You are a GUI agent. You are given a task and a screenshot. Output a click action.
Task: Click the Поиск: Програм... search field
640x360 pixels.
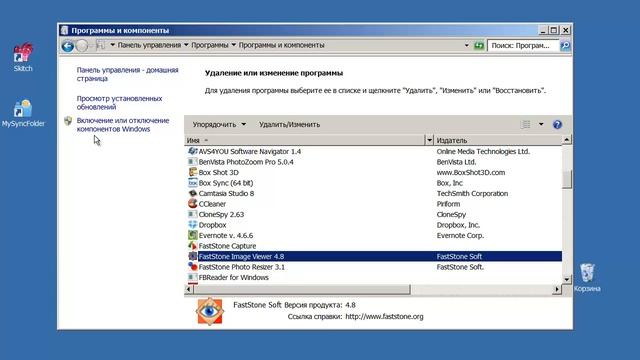[523, 45]
